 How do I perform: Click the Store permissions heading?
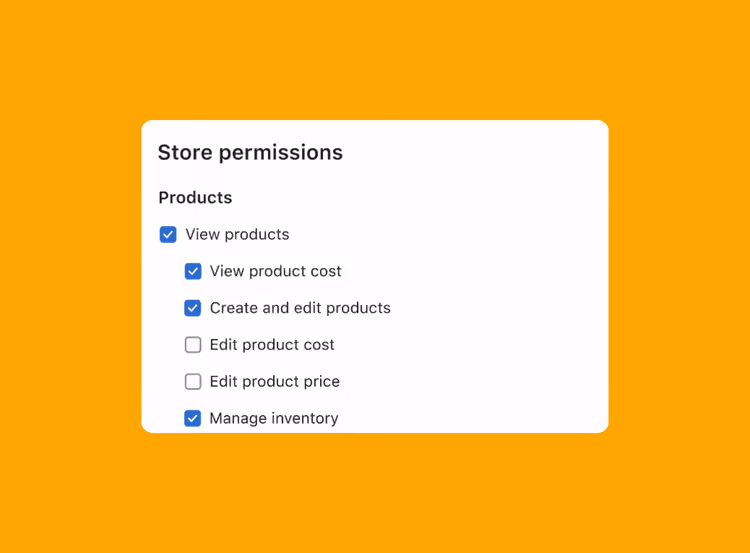pyautogui.click(x=250, y=153)
